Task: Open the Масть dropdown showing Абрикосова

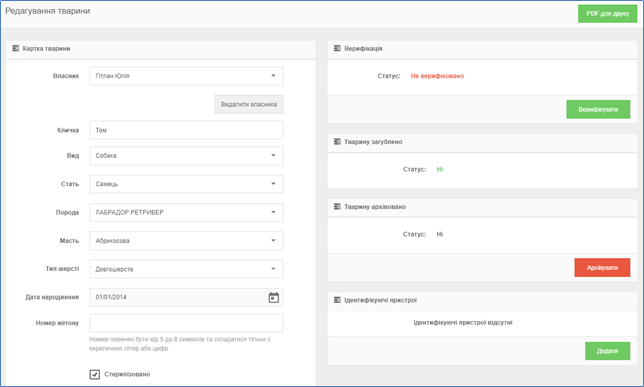Action: [x=186, y=241]
